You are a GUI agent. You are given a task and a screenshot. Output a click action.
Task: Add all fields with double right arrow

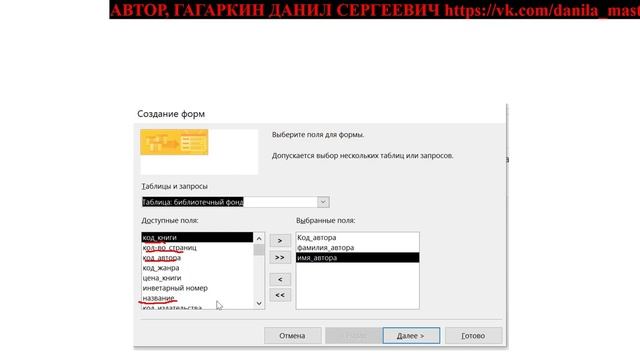280,258
